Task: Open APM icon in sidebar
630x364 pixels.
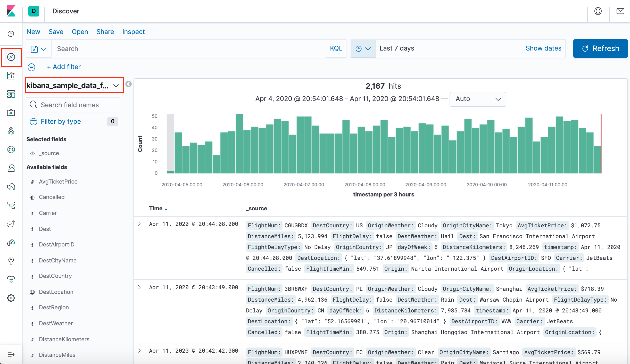Action: [x=11, y=205]
